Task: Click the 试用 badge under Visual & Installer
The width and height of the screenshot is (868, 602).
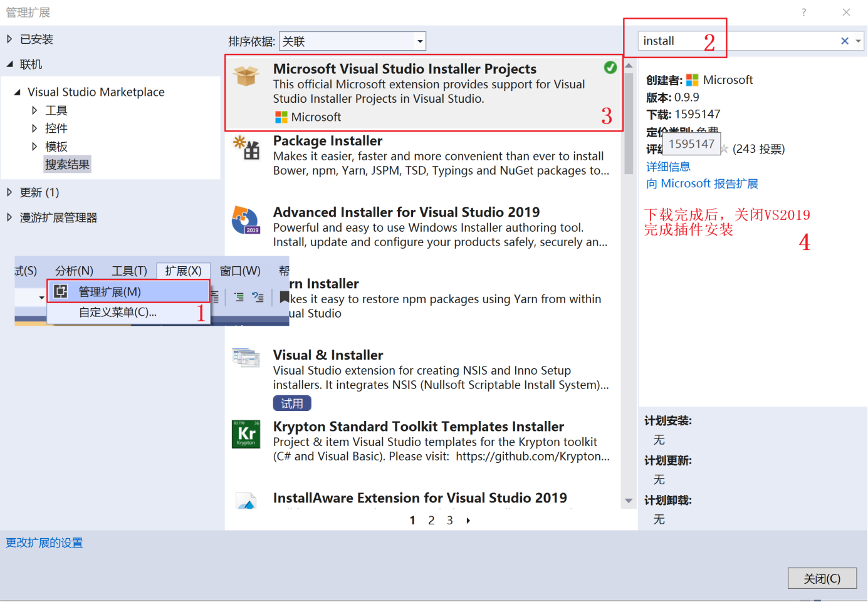Action: (x=292, y=403)
